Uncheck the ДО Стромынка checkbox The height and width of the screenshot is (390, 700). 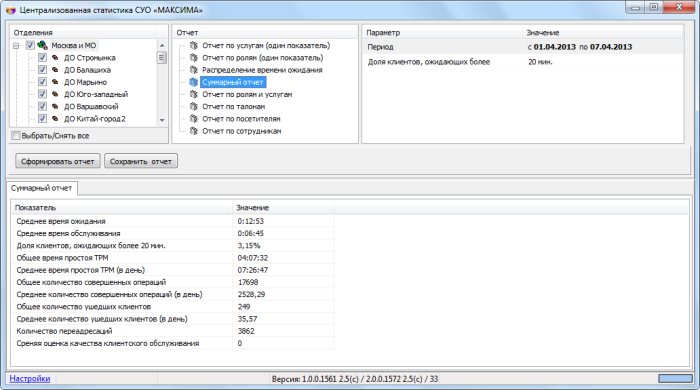pyautogui.click(x=42, y=58)
